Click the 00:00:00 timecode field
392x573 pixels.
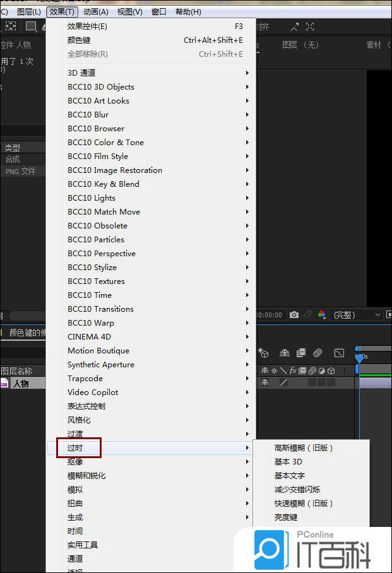click(x=270, y=315)
